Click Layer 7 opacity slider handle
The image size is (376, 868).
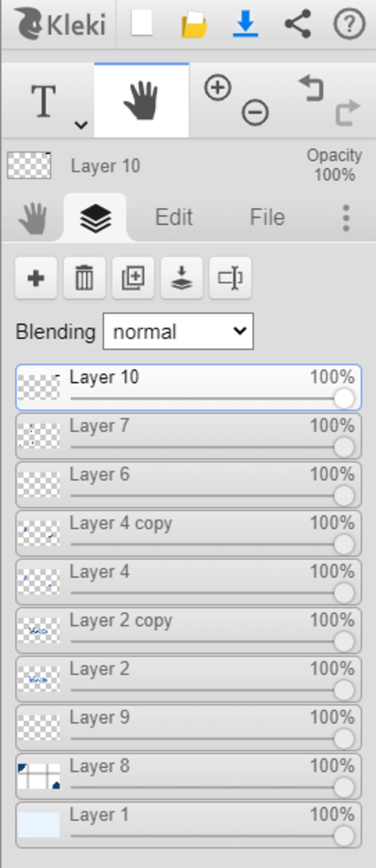[x=344, y=447]
